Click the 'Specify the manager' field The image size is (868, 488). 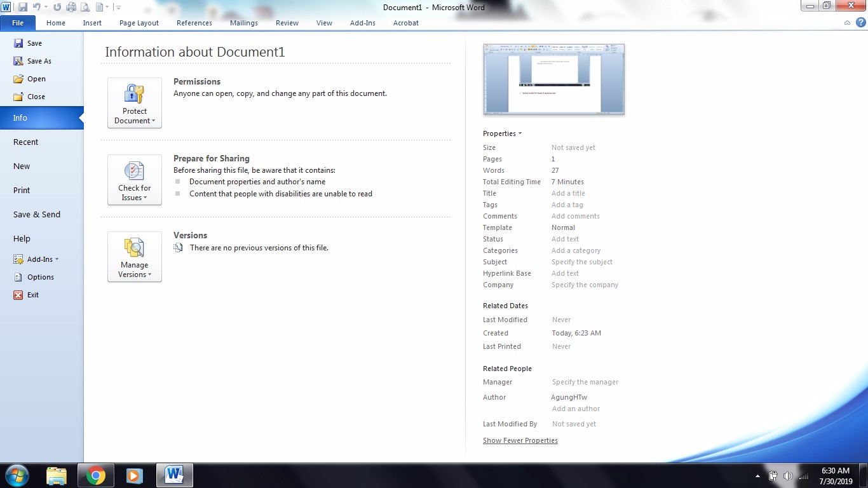(x=585, y=382)
